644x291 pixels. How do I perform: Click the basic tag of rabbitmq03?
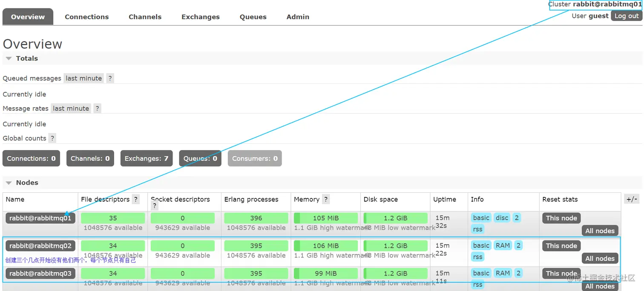[481, 273]
